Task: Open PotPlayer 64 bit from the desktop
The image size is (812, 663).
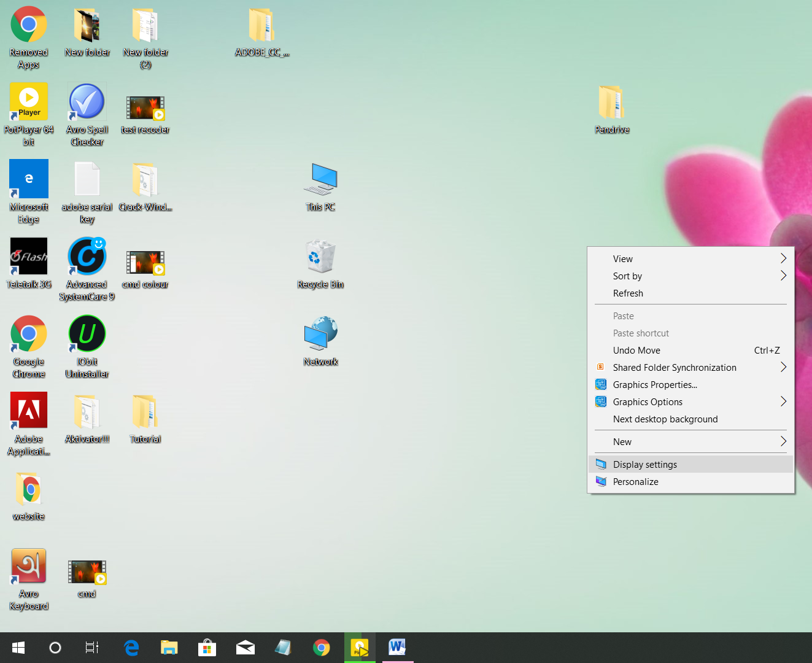Action: (x=28, y=102)
